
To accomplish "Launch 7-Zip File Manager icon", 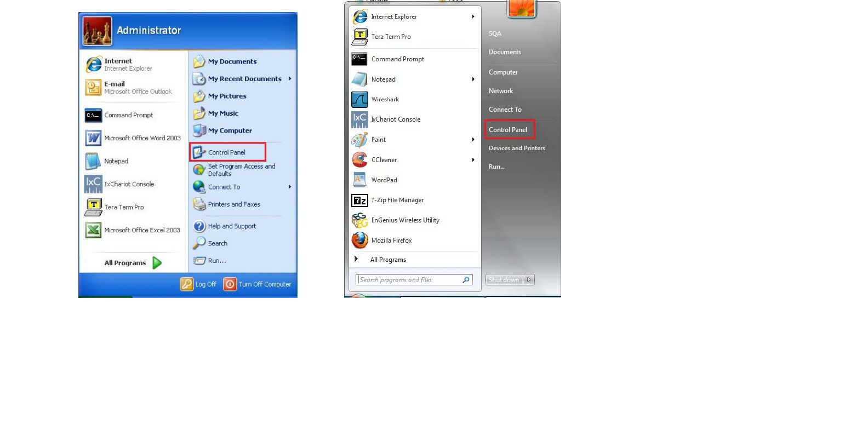I will 359,201.
